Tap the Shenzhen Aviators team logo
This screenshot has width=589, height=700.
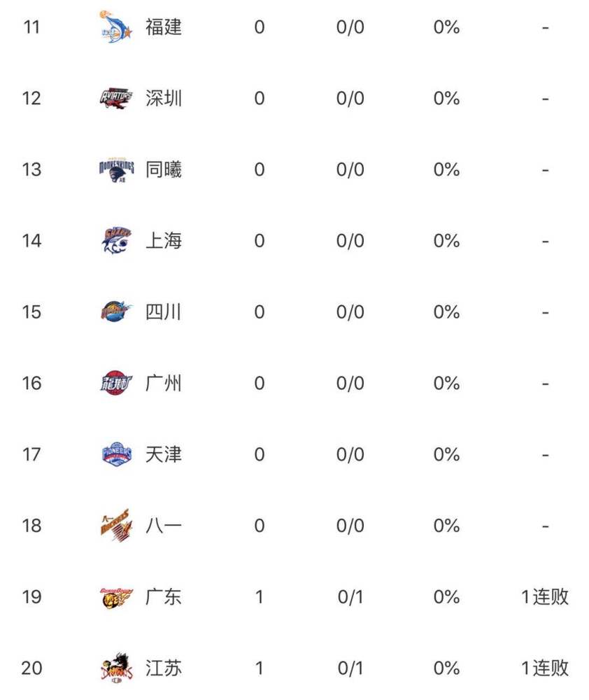click(116, 98)
